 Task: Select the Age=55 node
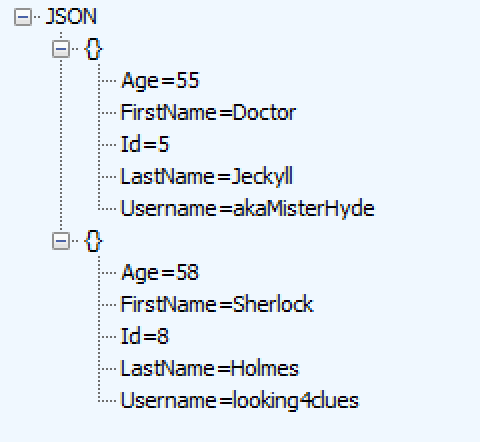click(160, 81)
